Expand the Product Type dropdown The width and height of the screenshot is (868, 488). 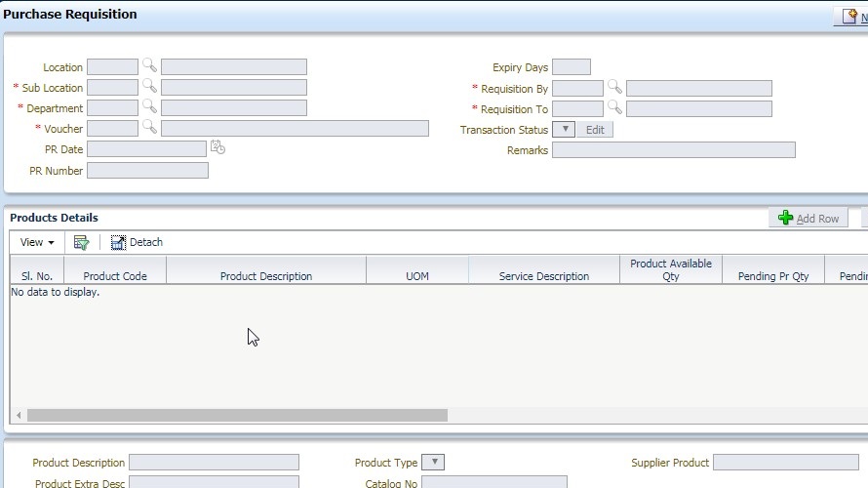tap(433, 462)
